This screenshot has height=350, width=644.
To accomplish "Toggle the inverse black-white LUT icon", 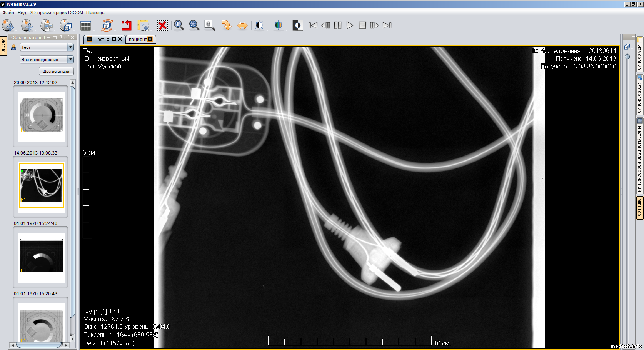I will tap(297, 25).
